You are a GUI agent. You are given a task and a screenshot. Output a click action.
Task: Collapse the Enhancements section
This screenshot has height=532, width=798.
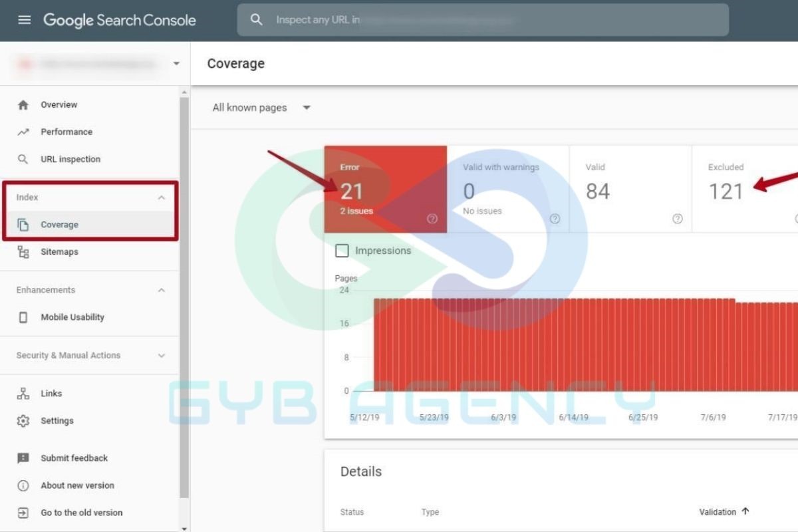[162, 290]
